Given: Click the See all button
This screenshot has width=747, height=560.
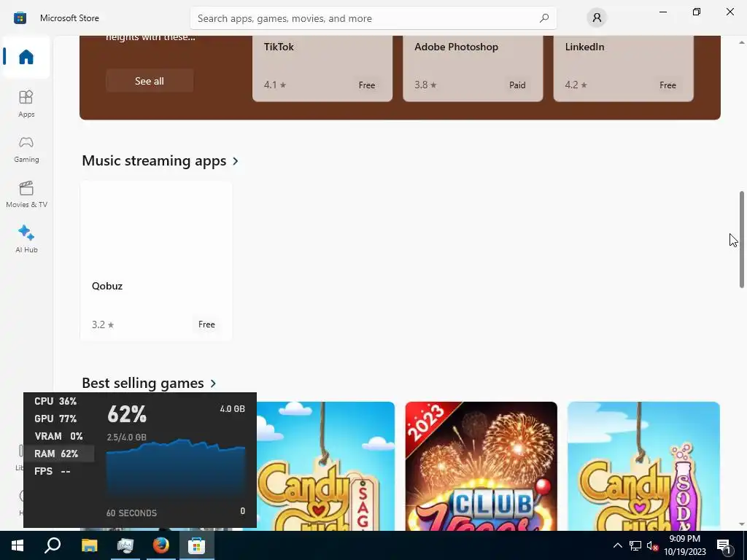Looking at the screenshot, I should 150,81.
